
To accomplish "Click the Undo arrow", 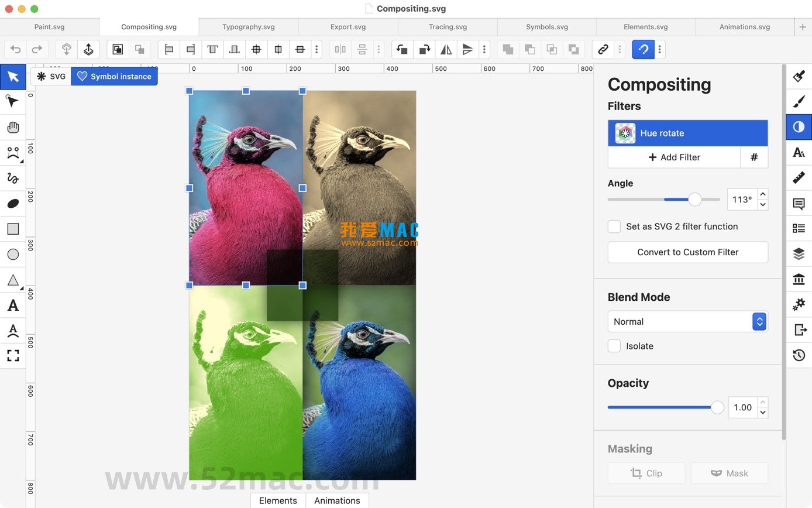I will pos(16,50).
